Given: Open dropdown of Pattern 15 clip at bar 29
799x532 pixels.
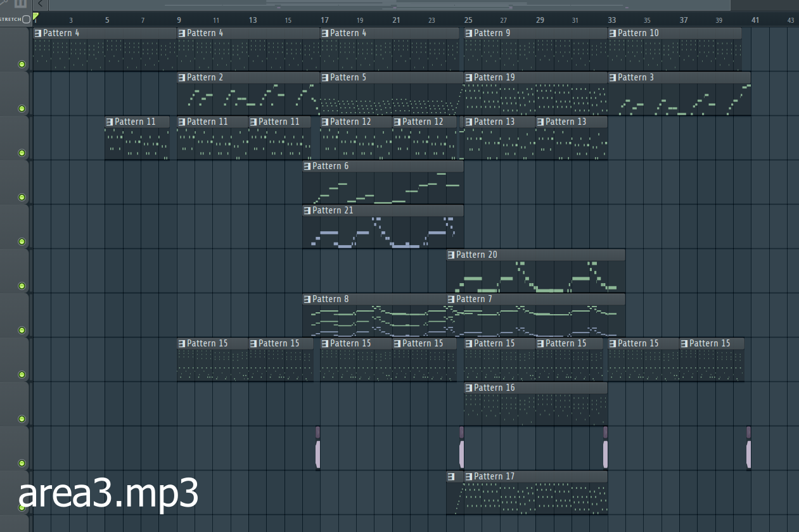Looking at the screenshot, I should click(x=541, y=343).
